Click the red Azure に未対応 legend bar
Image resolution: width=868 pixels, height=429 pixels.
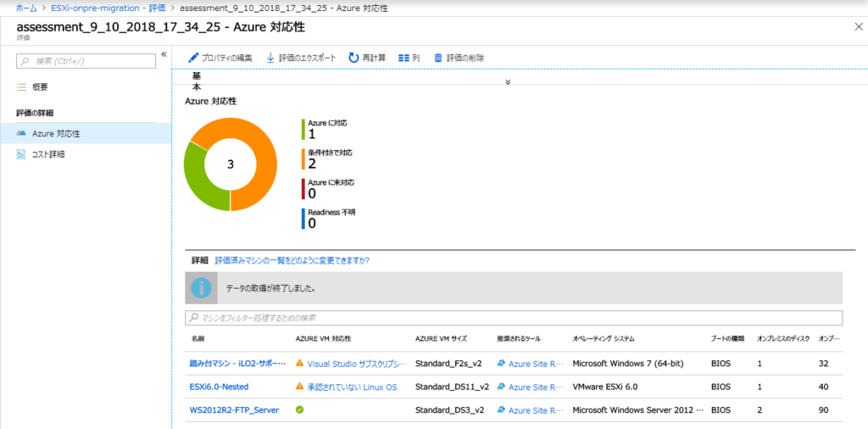tap(303, 189)
